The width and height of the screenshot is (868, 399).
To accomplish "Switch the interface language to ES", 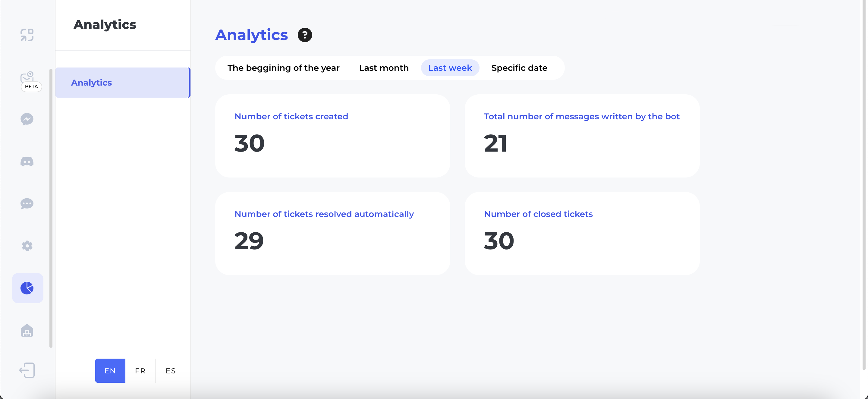I will (170, 370).
